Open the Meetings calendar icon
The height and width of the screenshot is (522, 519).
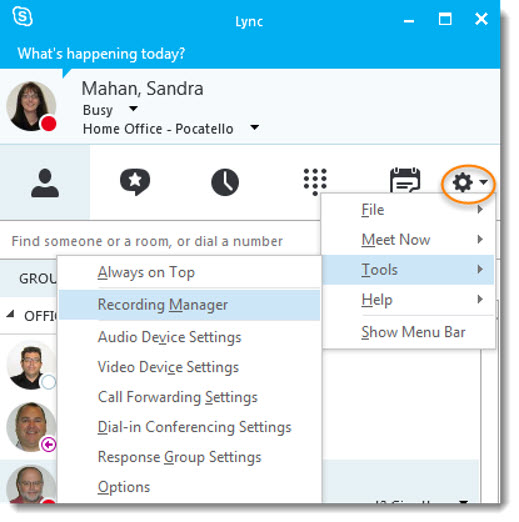[405, 180]
